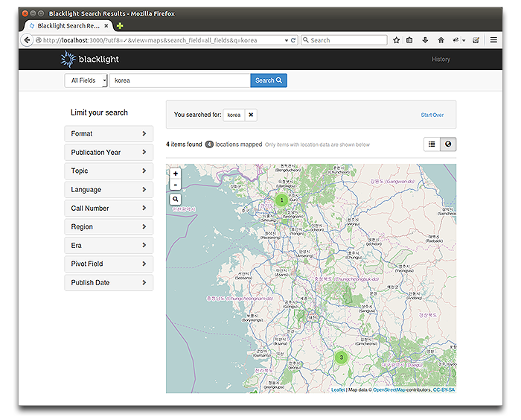
Task: Open the All Fields search dropdown
Action: point(86,80)
